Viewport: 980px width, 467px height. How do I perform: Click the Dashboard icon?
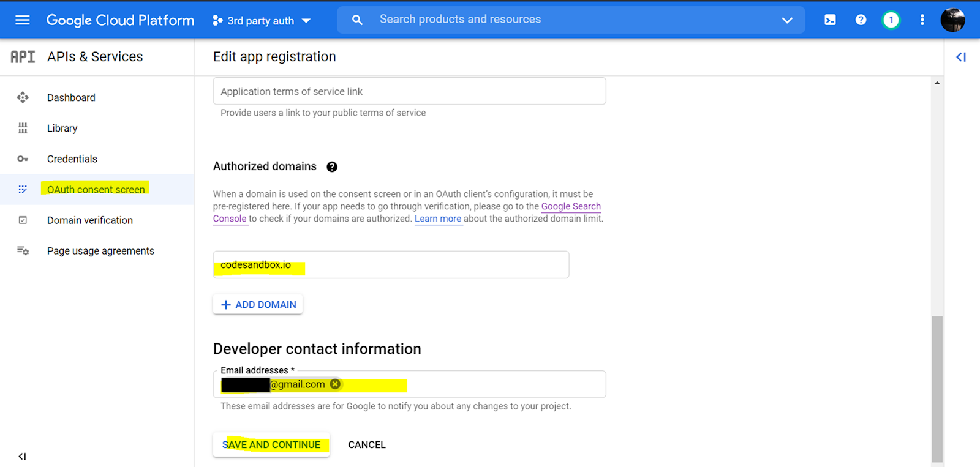23,97
